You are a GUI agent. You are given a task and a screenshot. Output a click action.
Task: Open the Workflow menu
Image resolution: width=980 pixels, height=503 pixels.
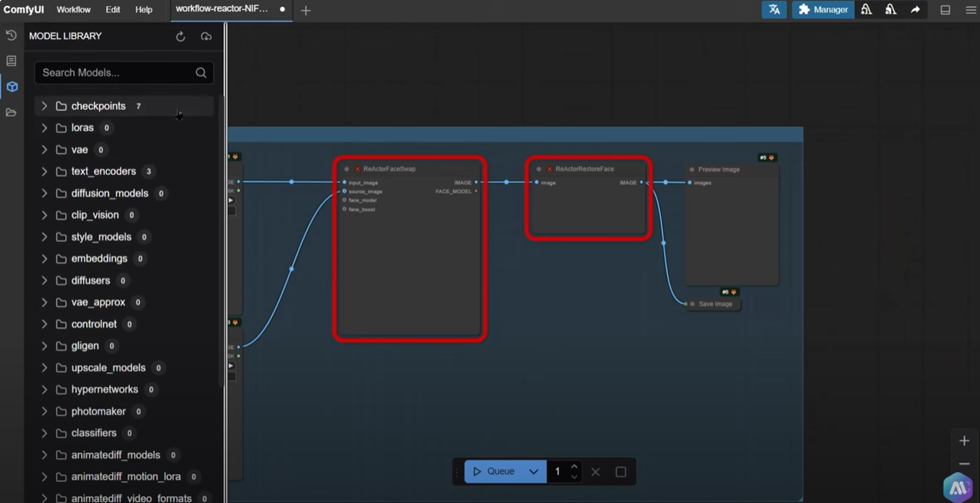73,9
